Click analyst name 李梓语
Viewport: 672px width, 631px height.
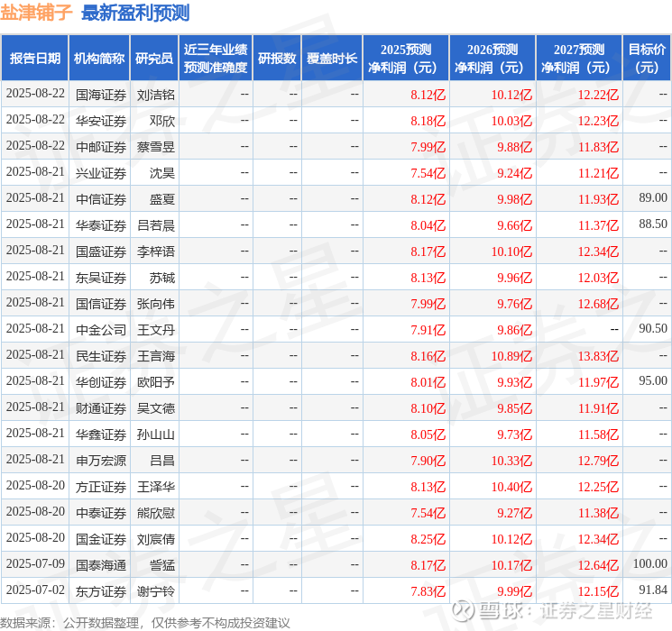click(x=156, y=251)
